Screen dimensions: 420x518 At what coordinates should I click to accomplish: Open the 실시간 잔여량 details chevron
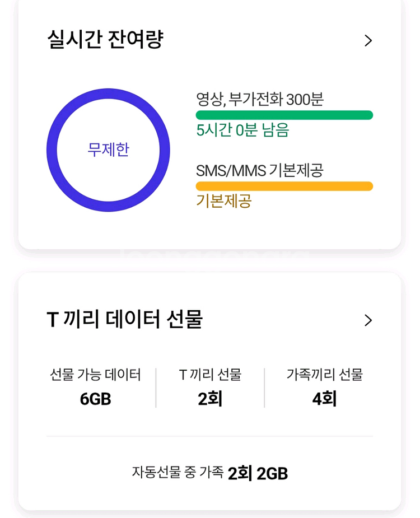tap(368, 40)
